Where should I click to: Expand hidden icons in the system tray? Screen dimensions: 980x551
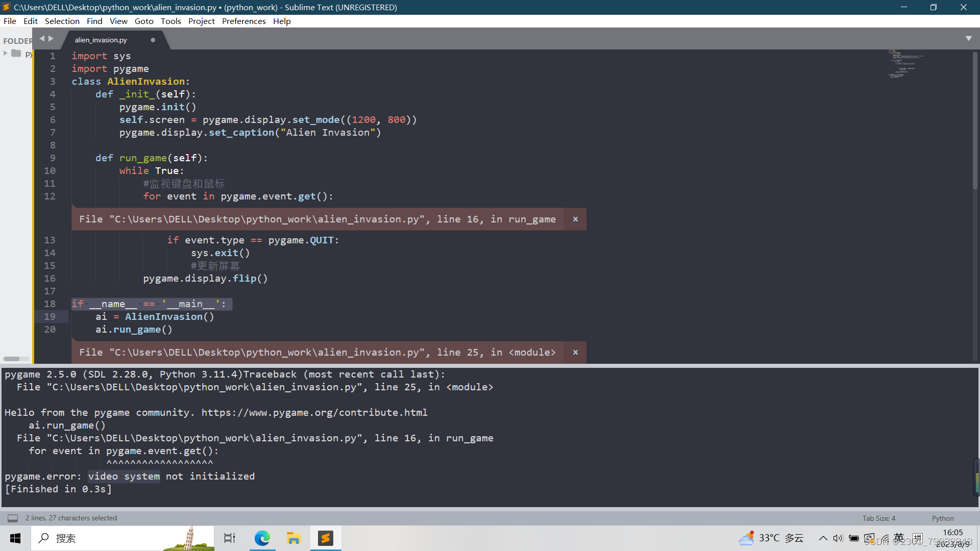tap(823, 538)
